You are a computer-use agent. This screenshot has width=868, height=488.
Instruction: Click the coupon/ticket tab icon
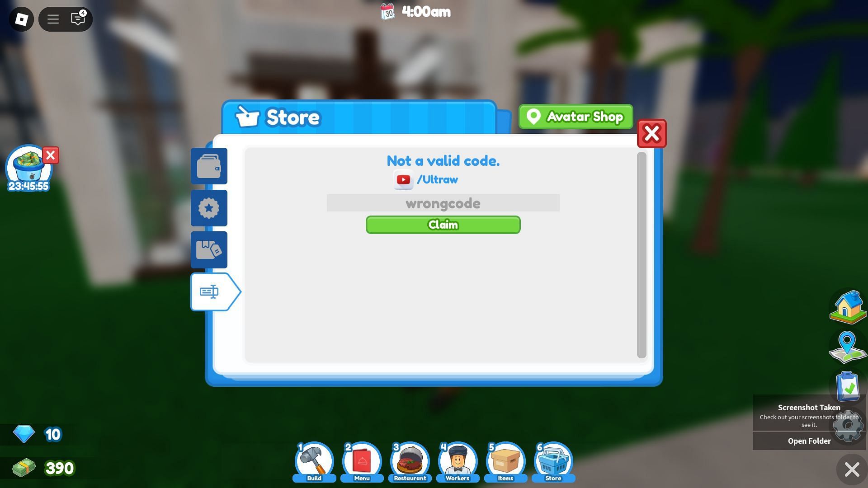(209, 291)
